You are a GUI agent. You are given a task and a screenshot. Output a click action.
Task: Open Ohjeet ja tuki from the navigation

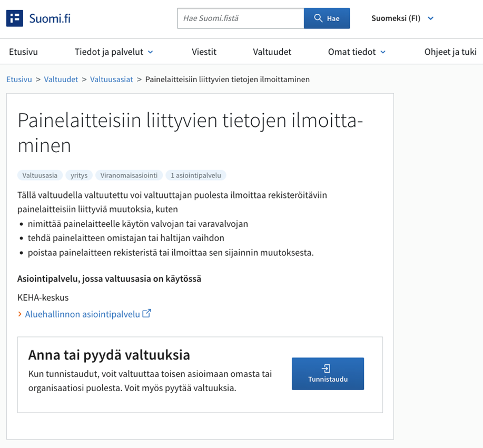tap(450, 52)
